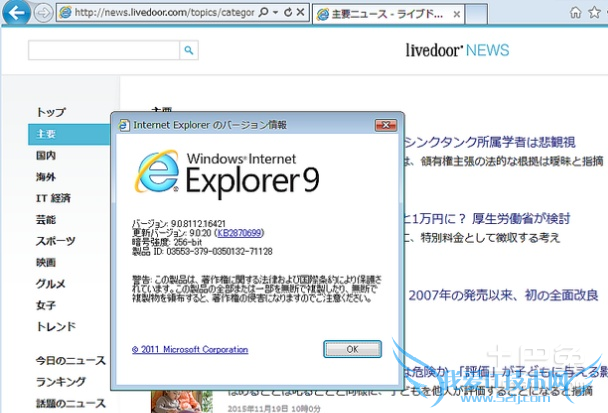Close the 主要ニュース tab
The width and height of the screenshot is (608, 413).
click(457, 15)
